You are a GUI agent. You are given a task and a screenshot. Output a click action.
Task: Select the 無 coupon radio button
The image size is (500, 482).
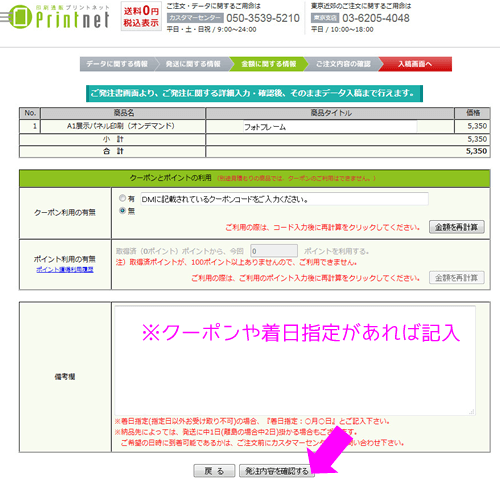tap(122, 211)
